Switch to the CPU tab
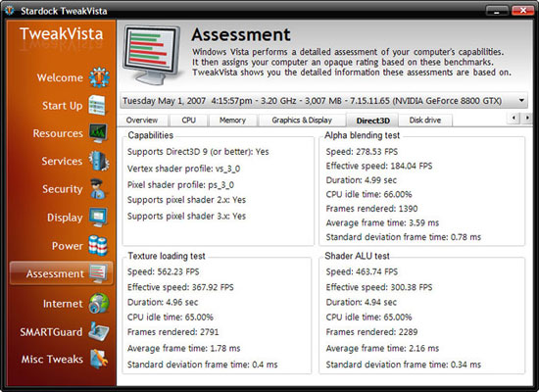Image resolution: width=539 pixels, height=392 pixels. [189, 120]
